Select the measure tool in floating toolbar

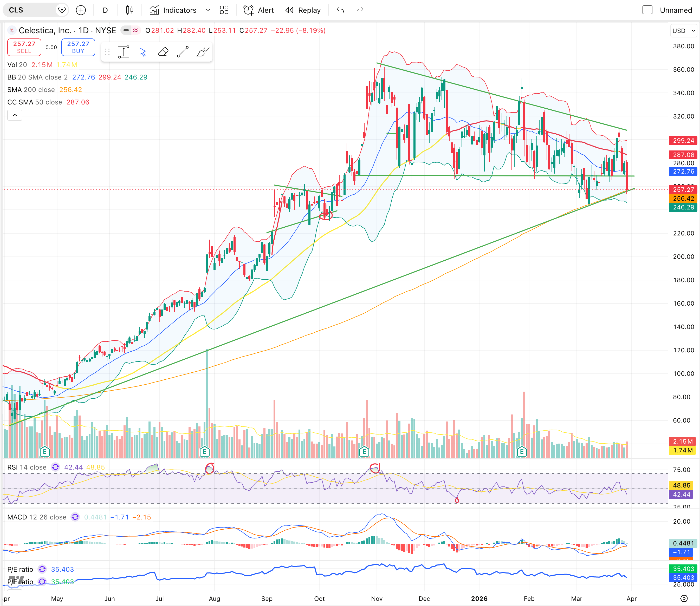point(124,52)
